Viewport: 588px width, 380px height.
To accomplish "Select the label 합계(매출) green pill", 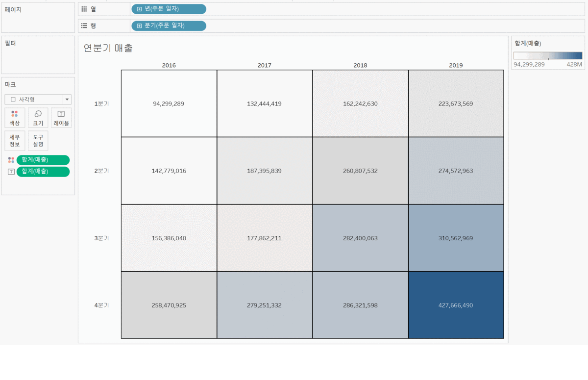I will (x=43, y=172).
